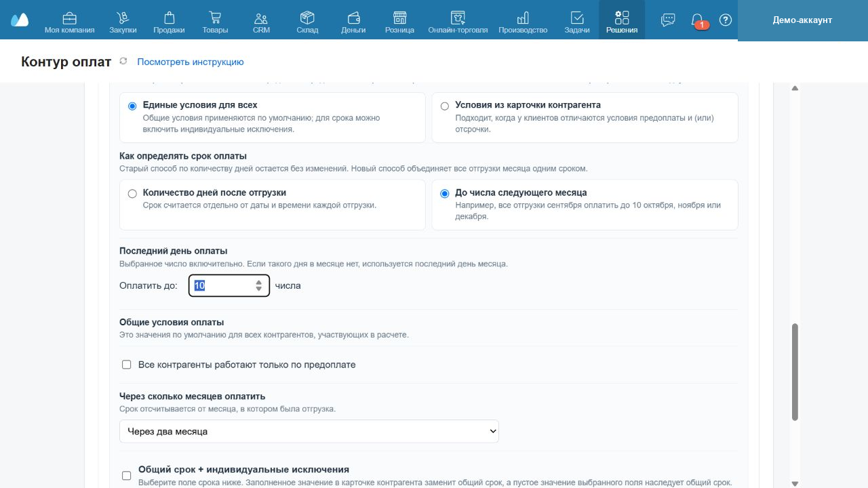
Task: Open the Розница store icon
Action: coord(399,18)
